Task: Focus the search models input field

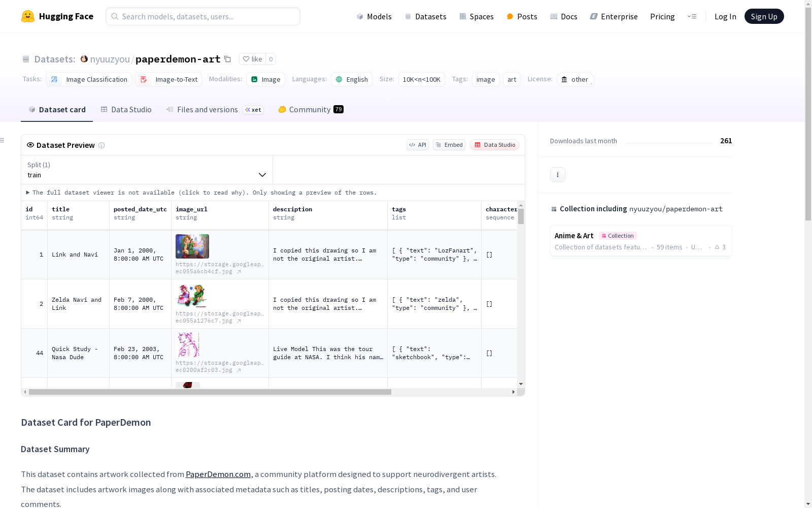Action: [x=203, y=16]
